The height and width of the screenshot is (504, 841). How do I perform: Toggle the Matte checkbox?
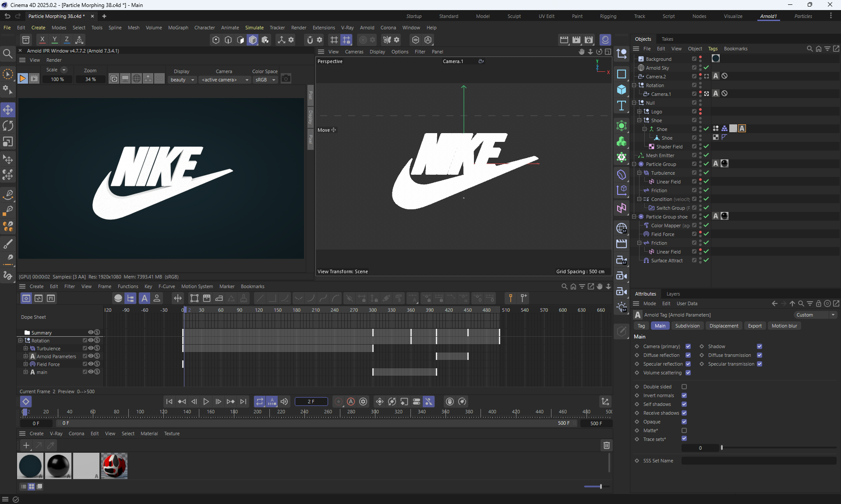pos(684,430)
